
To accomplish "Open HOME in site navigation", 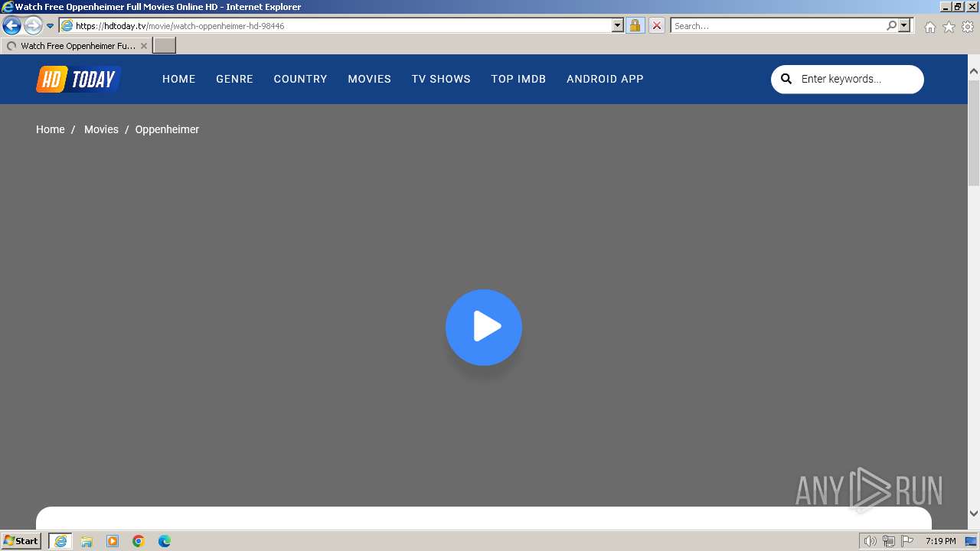I will tap(179, 79).
